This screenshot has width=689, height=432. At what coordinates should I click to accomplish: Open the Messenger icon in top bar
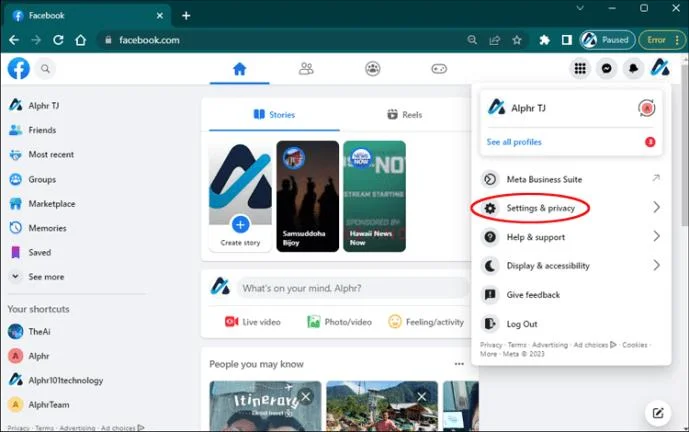coord(606,69)
